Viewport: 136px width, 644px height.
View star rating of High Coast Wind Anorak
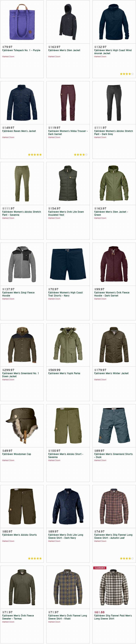tap(127, 74)
